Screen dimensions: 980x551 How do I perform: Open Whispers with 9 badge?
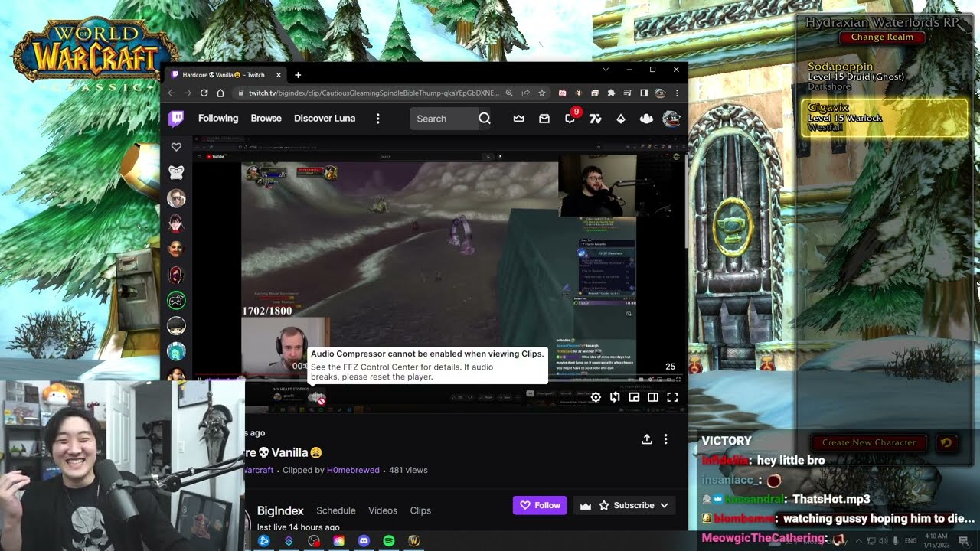click(x=570, y=119)
